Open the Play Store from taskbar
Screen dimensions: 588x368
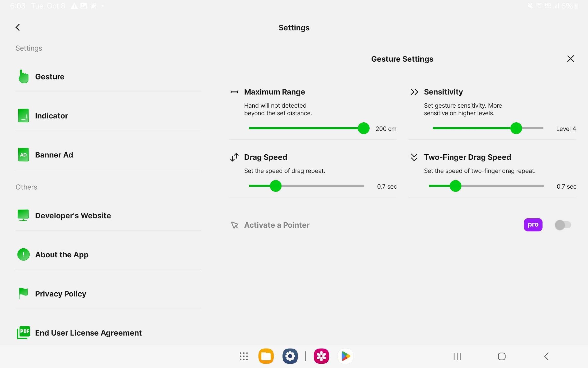point(345,356)
